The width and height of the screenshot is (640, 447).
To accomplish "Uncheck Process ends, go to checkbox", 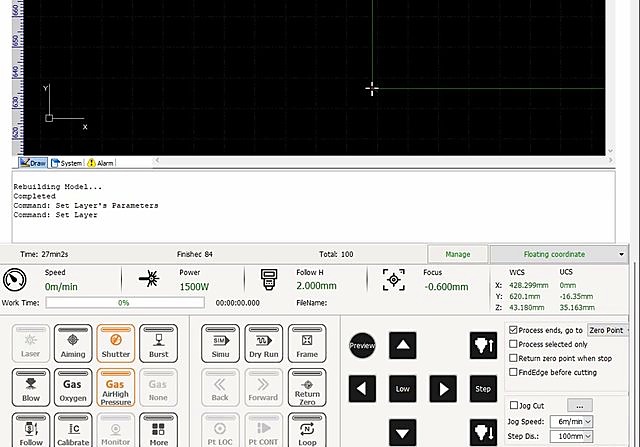I will point(513,330).
